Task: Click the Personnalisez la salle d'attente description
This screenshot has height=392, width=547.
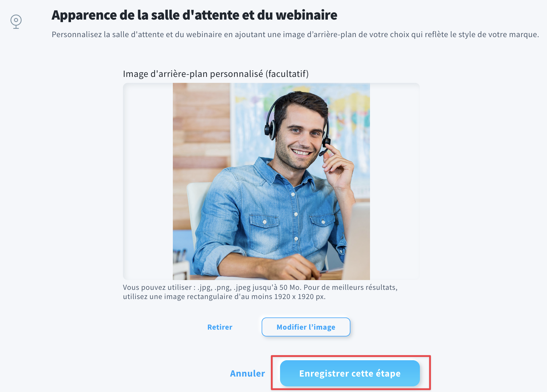Action: (295, 34)
